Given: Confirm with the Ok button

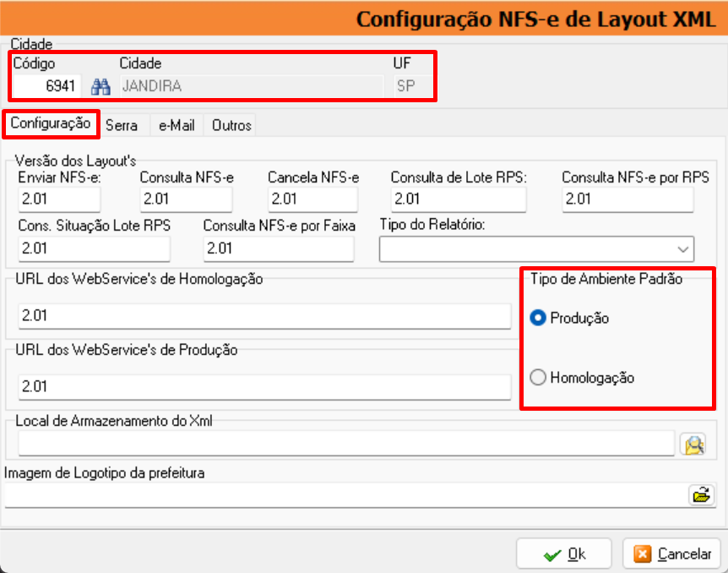Looking at the screenshot, I should tap(563, 554).
